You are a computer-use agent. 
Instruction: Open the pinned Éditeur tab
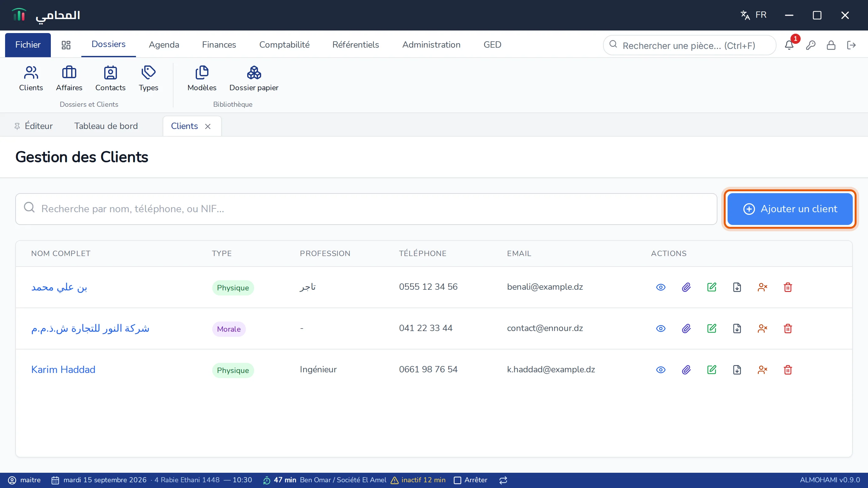click(x=33, y=126)
